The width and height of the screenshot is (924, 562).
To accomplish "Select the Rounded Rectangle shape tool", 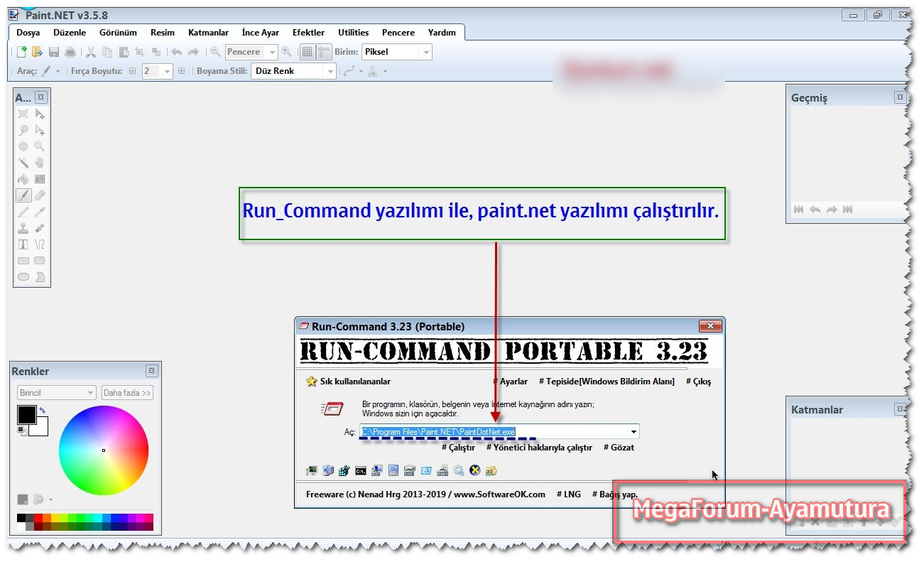I will 40,261.
